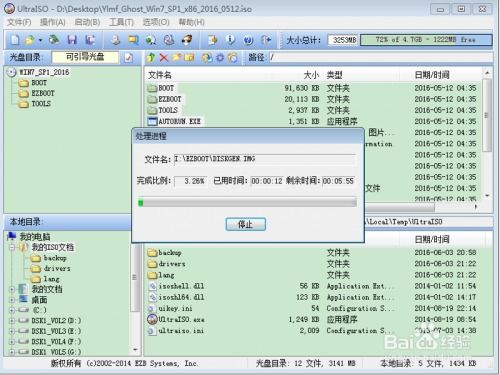Expand the (C:) drive tree node

click(x=12, y=310)
